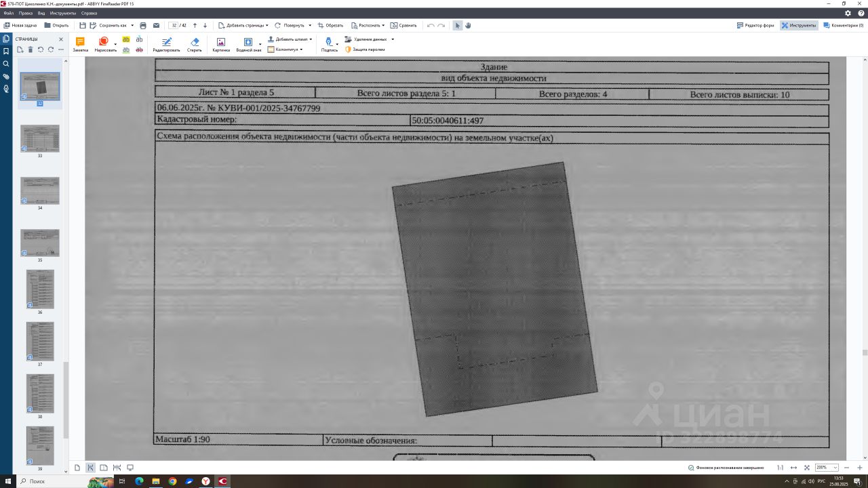The height and width of the screenshot is (488, 868).
Task: Click the Обрезать crop tool
Action: pyautogui.click(x=330, y=25)
